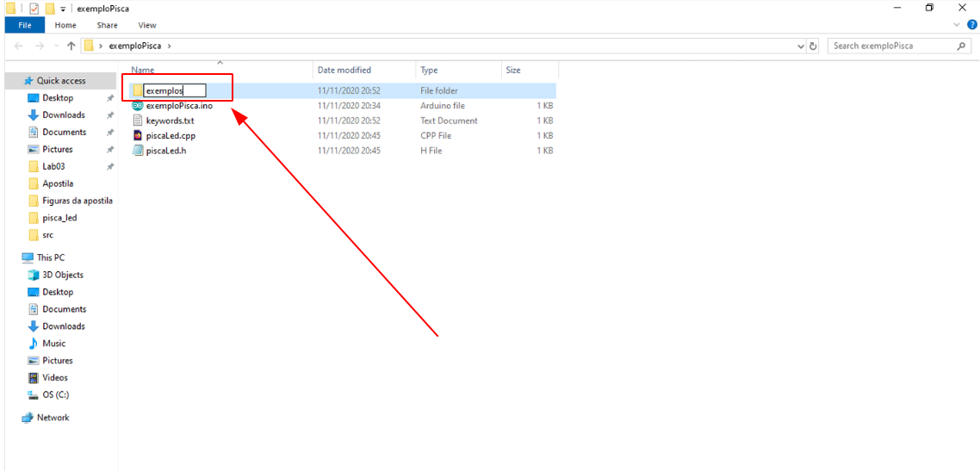Screen dimensions: 980x471
Task: Switch to the Home ribbon tab
Action: (65, 25)
